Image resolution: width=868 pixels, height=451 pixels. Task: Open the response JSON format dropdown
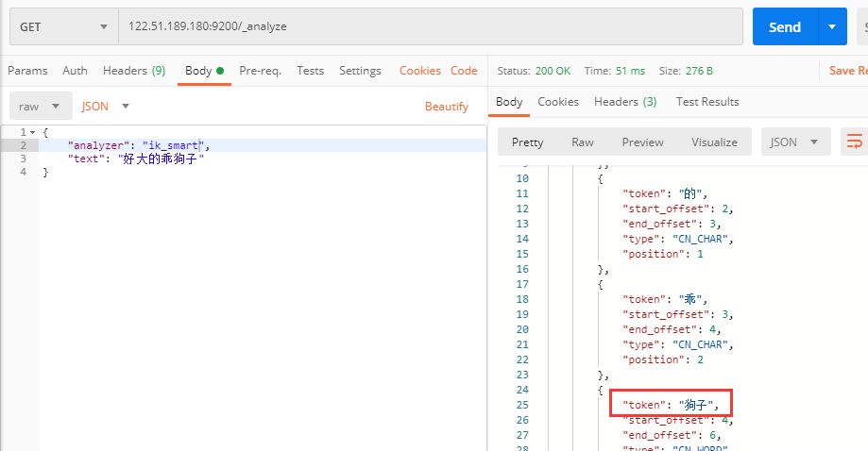pyautogui.click(x=795, y=142)
